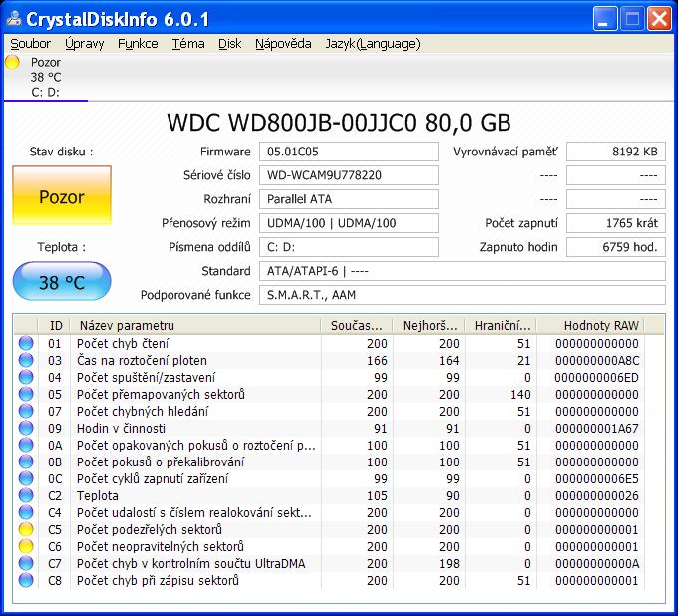
Task: Click the yellow Pozor disk status button
Action: (x=62, y=195)
